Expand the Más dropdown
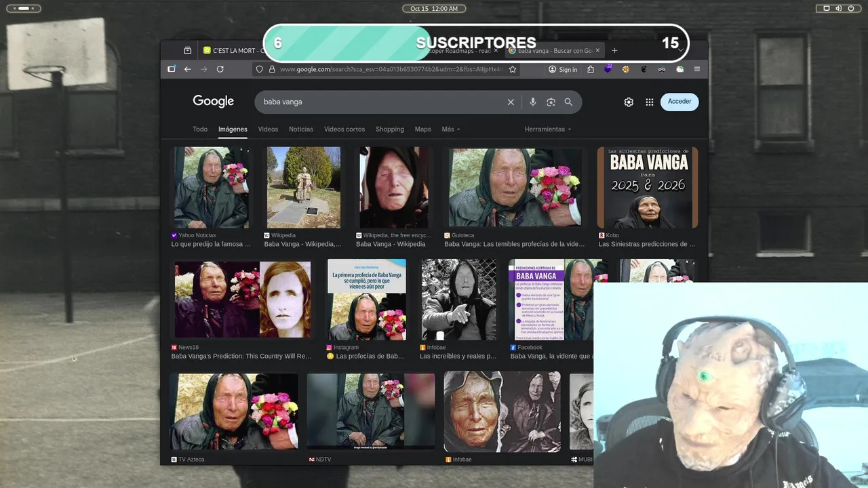 [x=450, y=129]
